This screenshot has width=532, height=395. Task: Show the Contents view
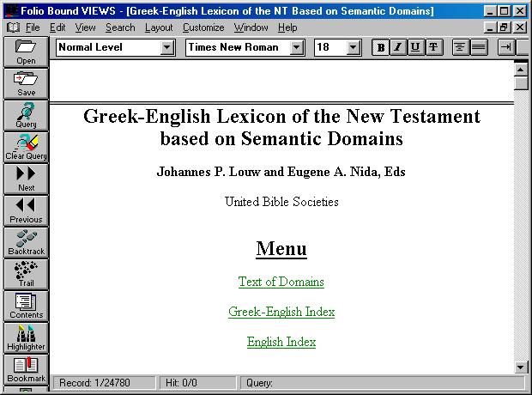click(x=26, y=306)
